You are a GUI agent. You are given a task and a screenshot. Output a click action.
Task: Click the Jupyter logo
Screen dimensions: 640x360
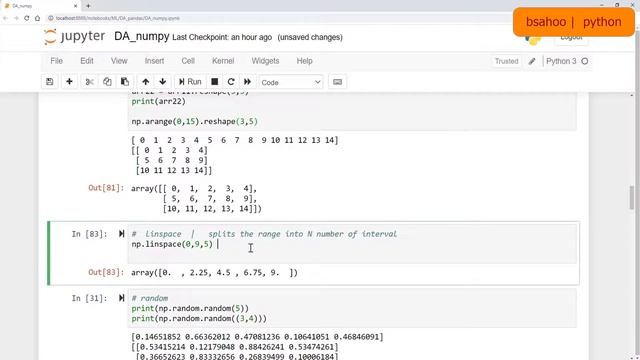click(x=75, y=37)
